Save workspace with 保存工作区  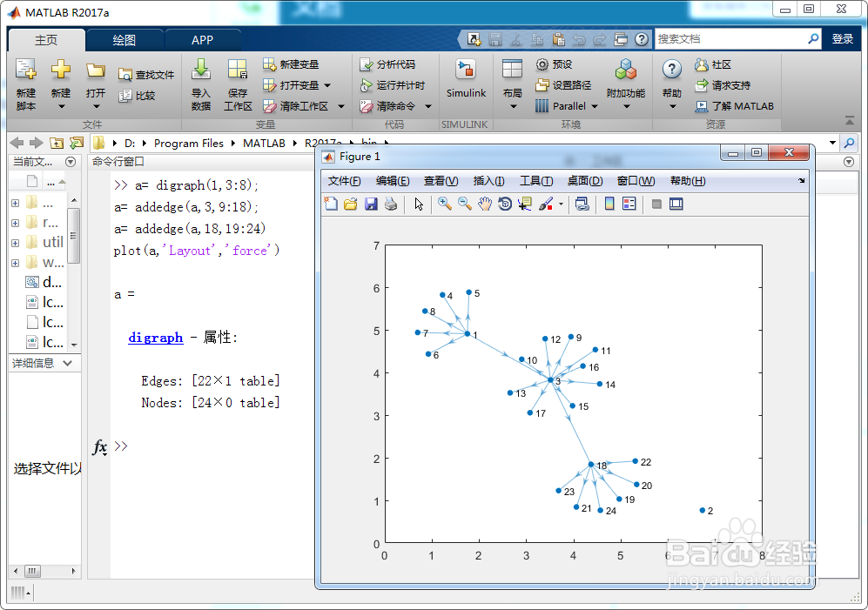click(x=238, y=84)
